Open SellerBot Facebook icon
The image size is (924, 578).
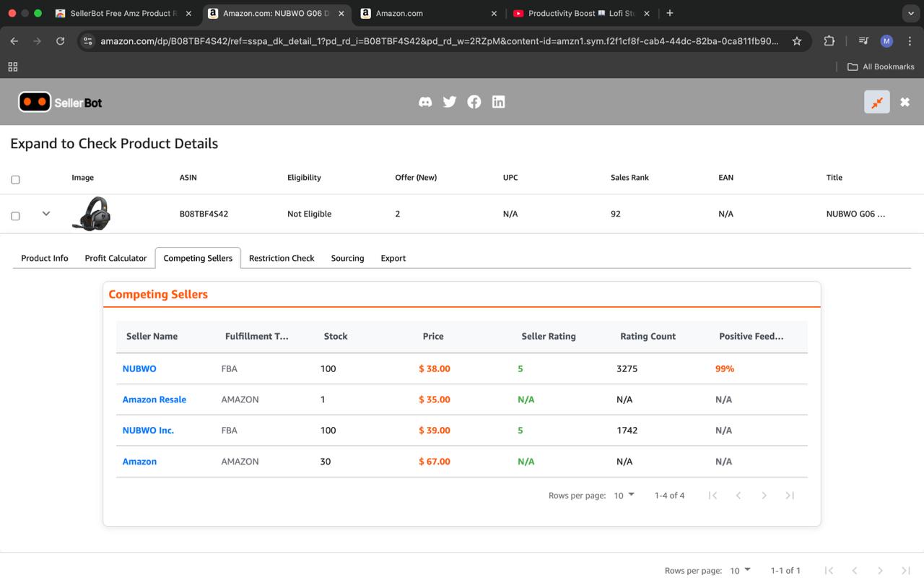[474, 102]
